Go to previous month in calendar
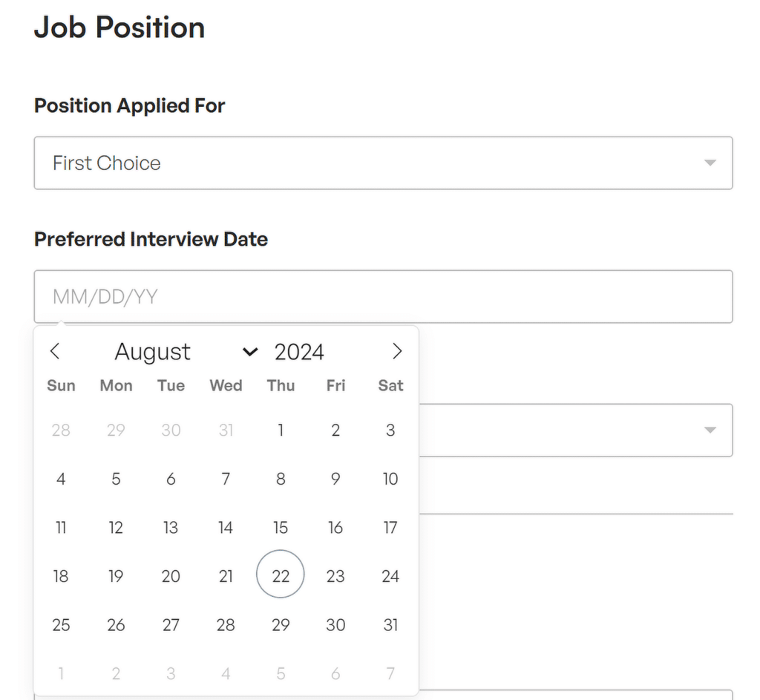Viewport: 760px width, 700px height. [54, 352]
